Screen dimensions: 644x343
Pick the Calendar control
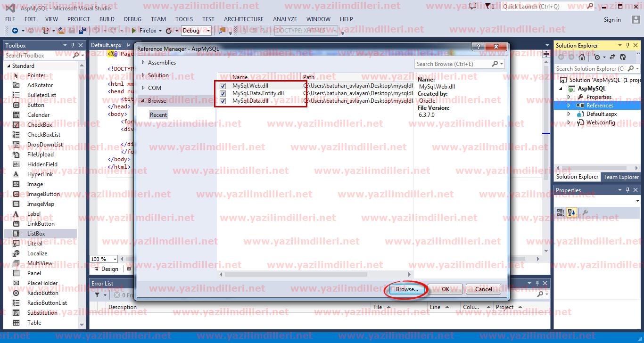38,115
